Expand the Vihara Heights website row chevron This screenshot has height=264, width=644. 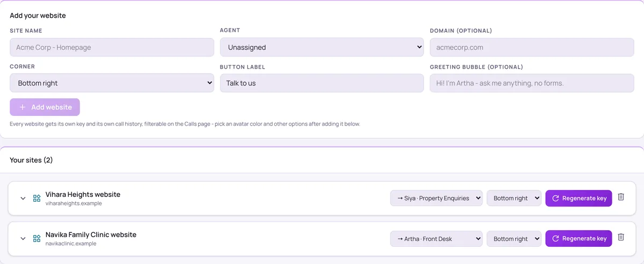pyautogui.click(x=23, y=198)
